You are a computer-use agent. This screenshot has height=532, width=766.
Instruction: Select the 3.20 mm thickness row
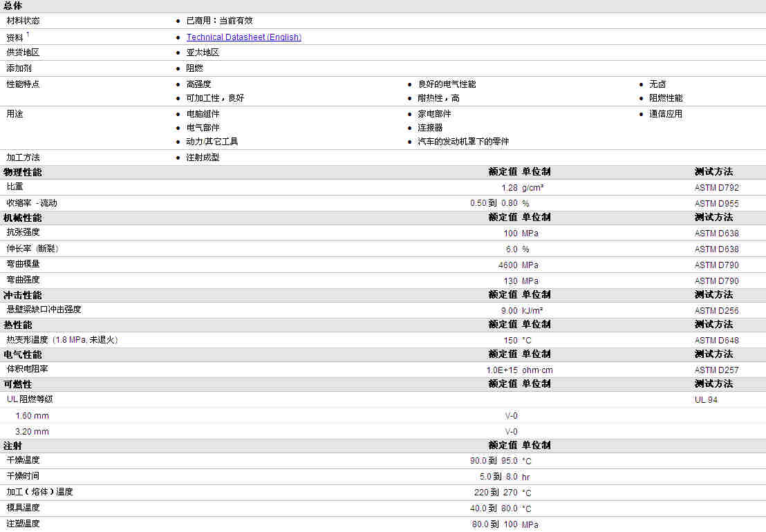(32, 432)
